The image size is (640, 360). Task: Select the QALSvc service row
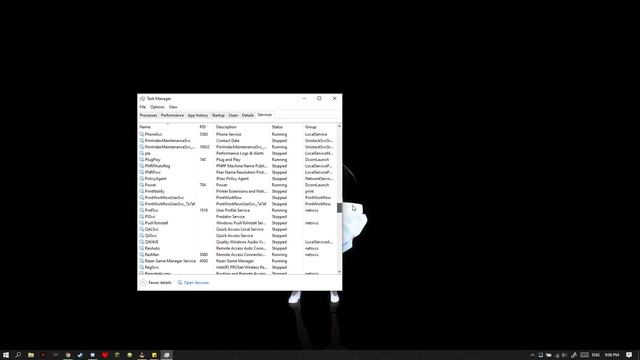238,229
